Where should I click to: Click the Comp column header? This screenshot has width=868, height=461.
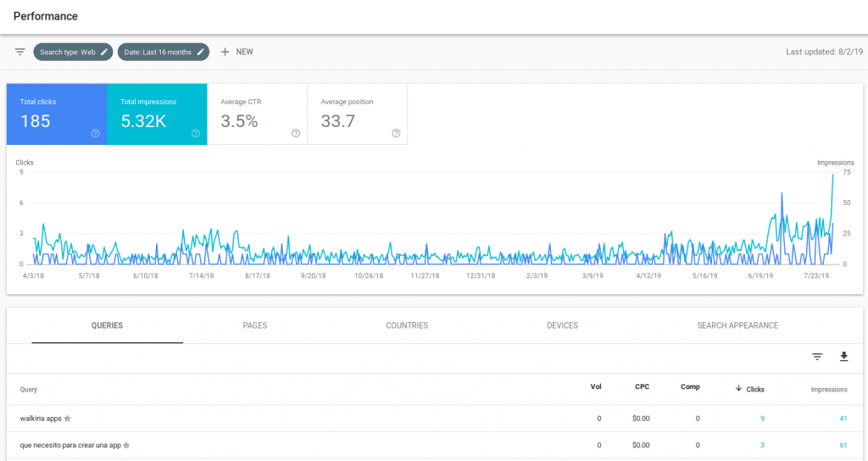point(690,386)
